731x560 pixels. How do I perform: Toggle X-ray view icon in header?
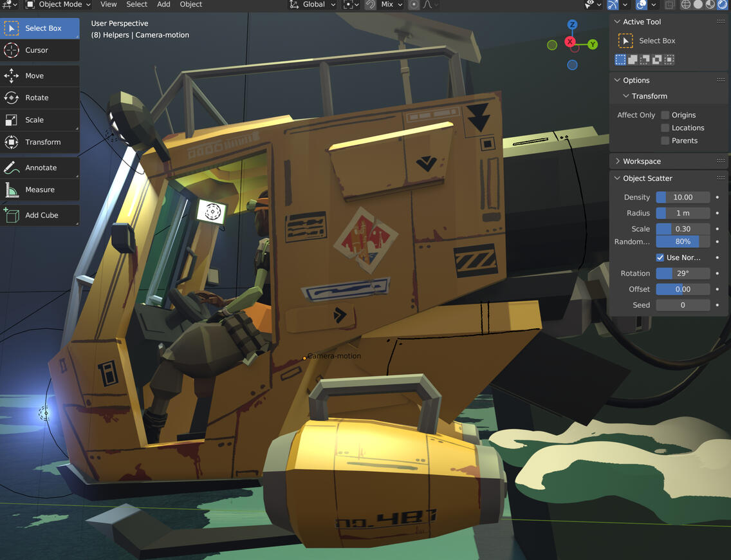(670, 5)
